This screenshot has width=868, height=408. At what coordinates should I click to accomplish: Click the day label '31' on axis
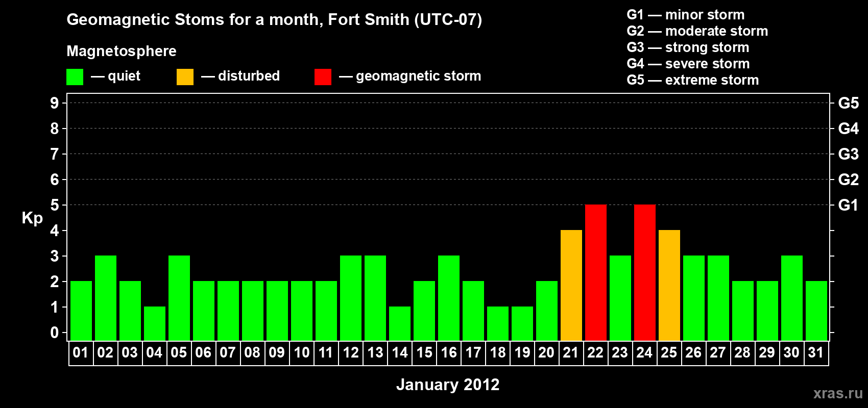(x=816, y=352)
